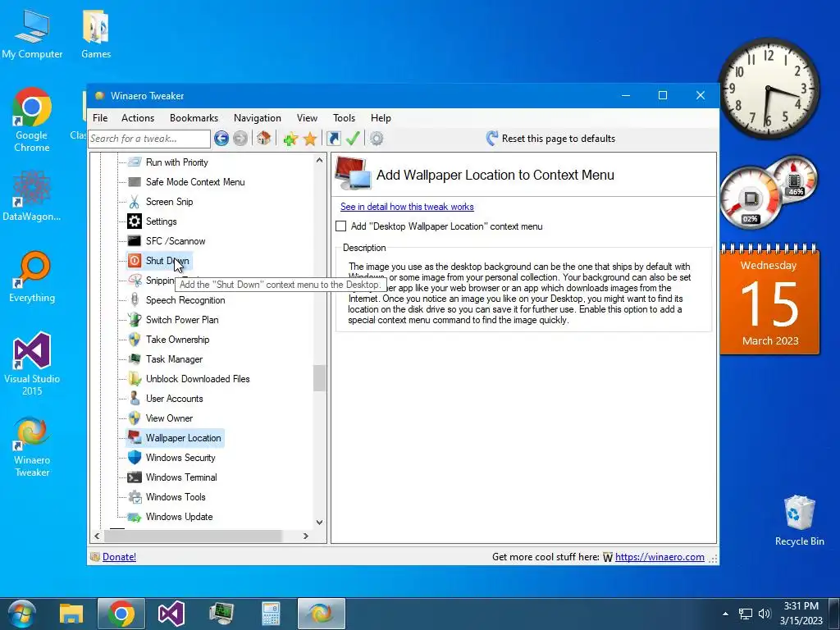Click the red Shut Down power icon
Screen dimensions: 840x630
[135, 261]
